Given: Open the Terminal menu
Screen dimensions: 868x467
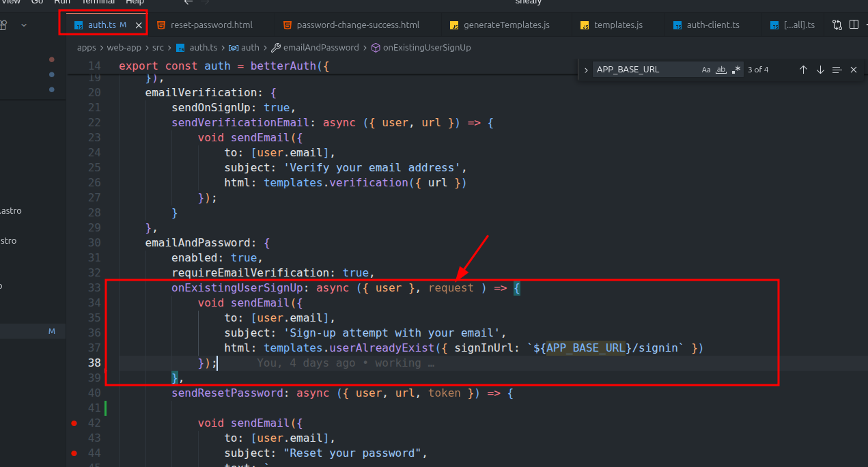Looking at the screenshot, I should 98,2.
